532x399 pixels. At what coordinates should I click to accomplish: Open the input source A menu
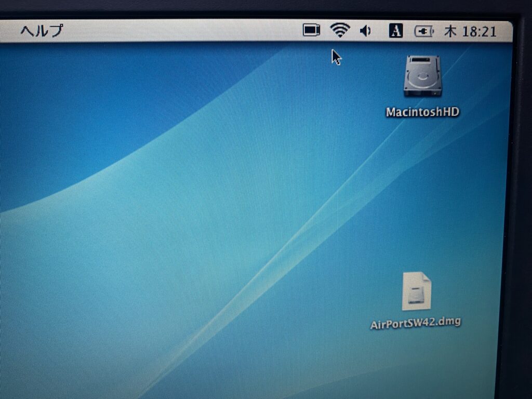pyautogui.click(x=395, y=31)
